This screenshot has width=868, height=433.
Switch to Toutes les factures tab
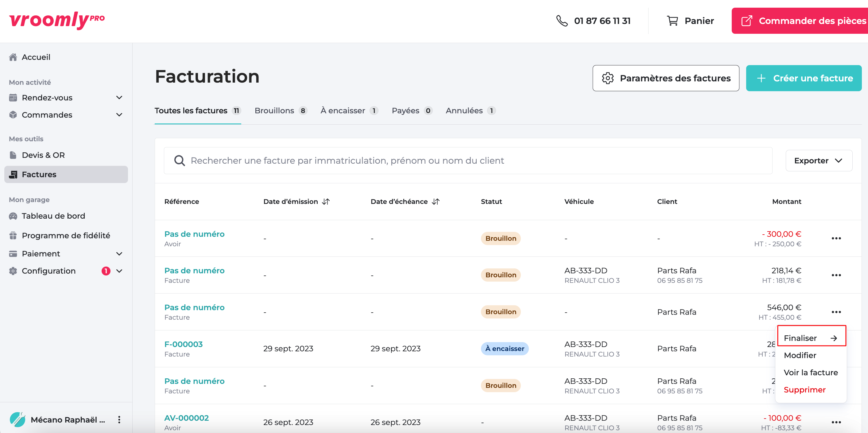point(198,111)
